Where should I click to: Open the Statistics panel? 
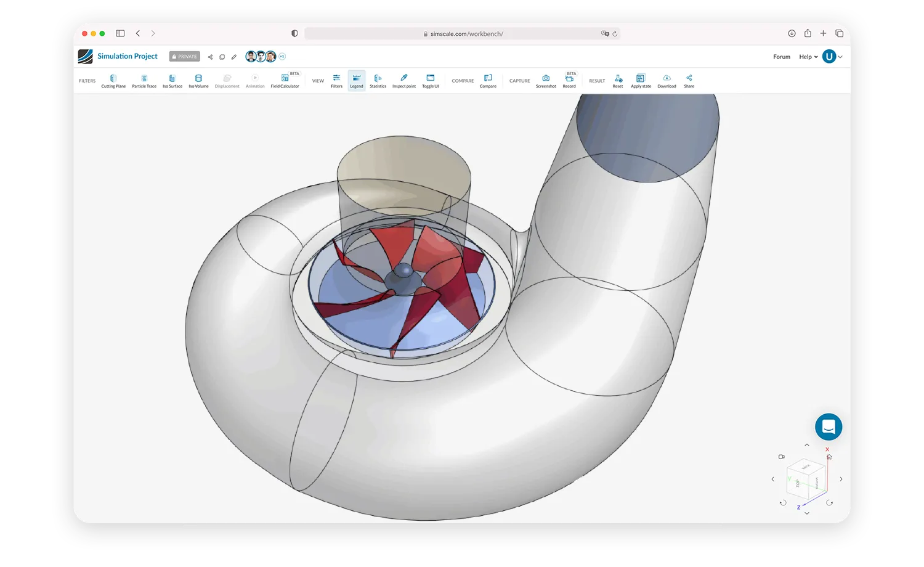(x=378, y=81)
